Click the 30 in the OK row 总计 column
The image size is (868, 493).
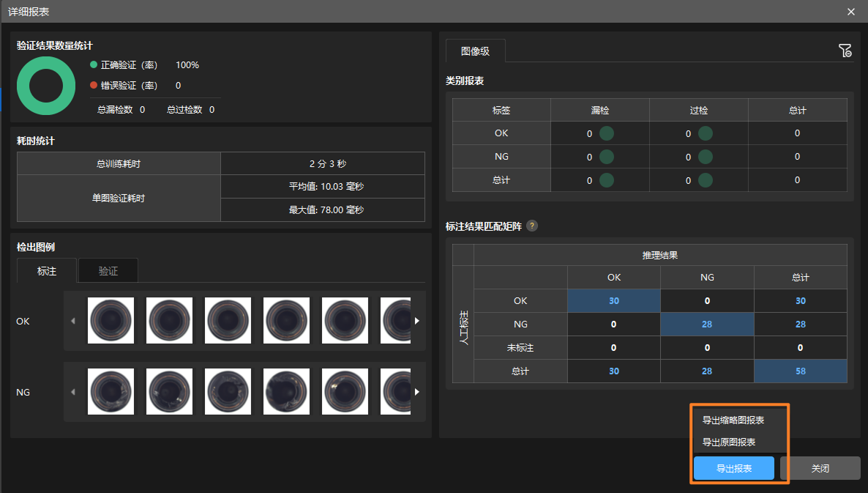pyautogui.click(x=801, y=301)
